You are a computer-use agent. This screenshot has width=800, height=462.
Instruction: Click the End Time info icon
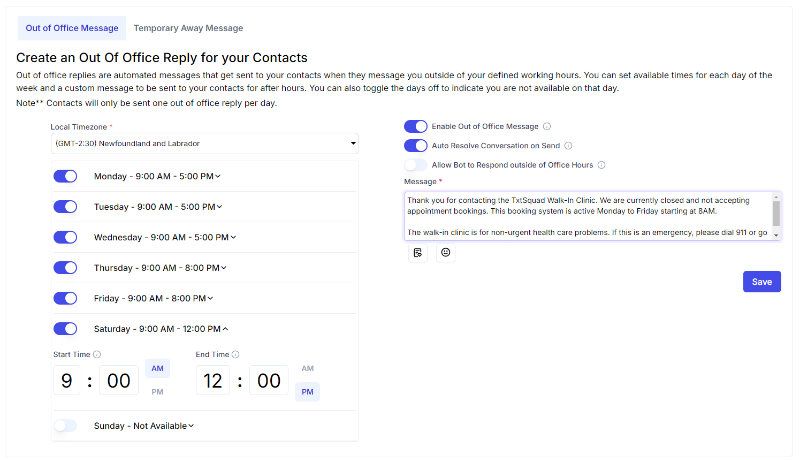[235, 354]
